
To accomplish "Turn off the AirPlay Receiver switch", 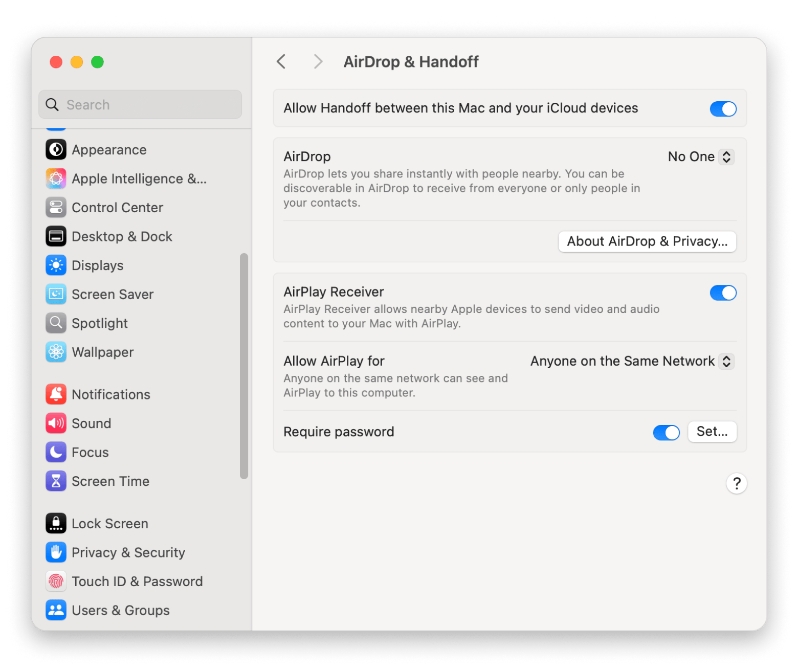I will pyautogui.click(x=722, y=293).
